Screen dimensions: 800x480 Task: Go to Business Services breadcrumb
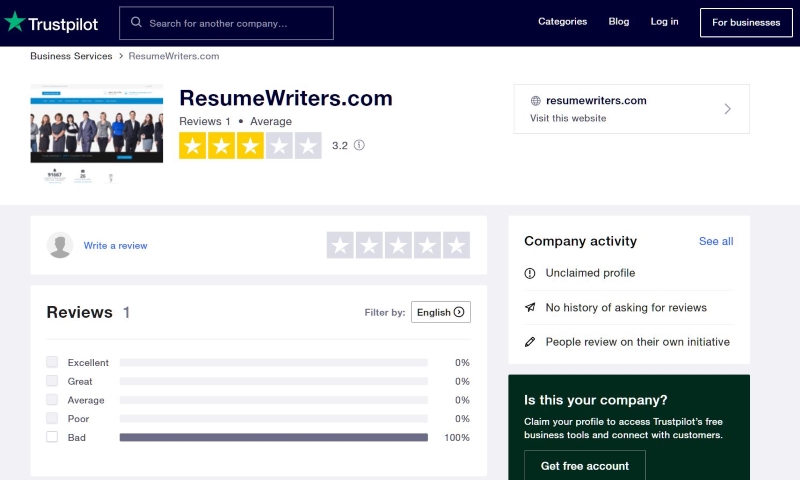click(x=71, y=56)
